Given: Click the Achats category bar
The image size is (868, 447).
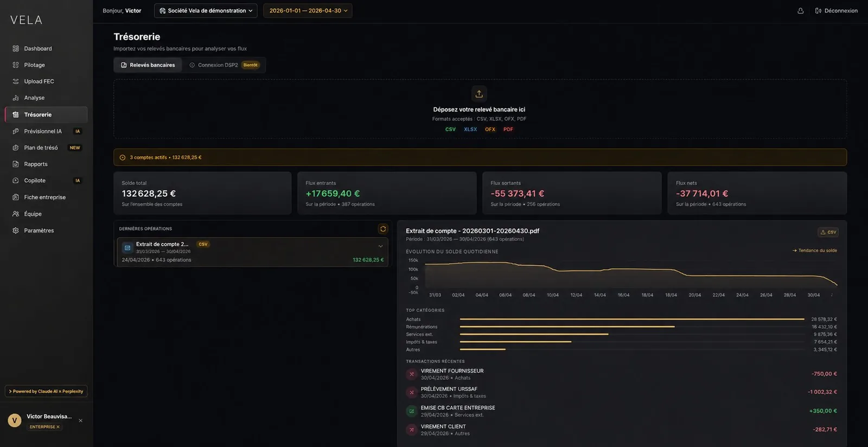Looking at the screenshot, I should point(632,319).
